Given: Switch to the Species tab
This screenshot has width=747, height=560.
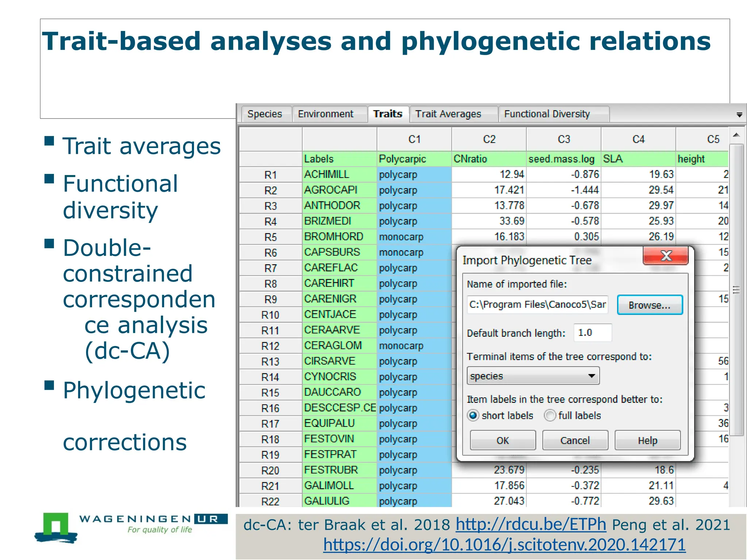Looking at the screenshot, I should pyautogui.click(x=264, y=114).
